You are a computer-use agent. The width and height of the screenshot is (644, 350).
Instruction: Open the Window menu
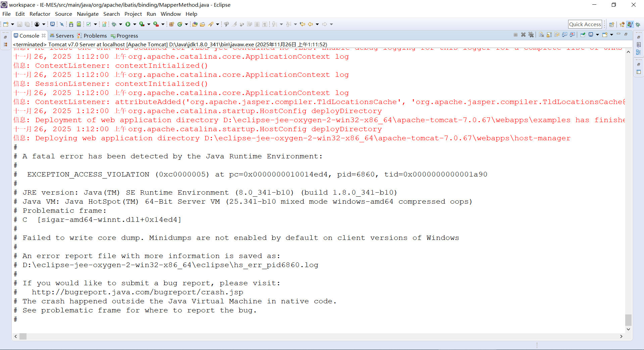coord(170,14)
